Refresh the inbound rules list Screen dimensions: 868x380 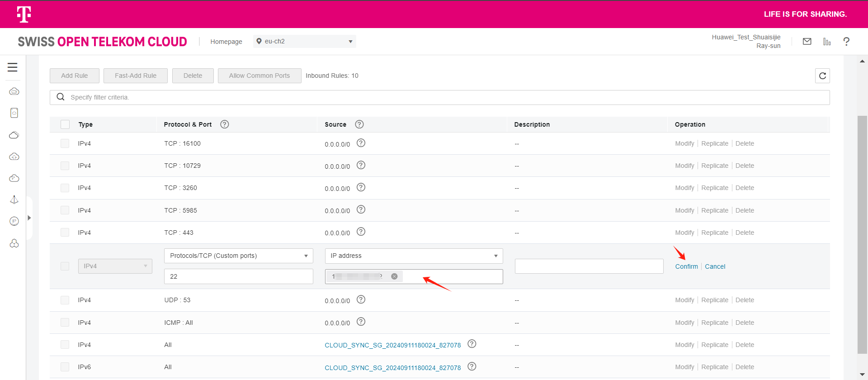822,76
